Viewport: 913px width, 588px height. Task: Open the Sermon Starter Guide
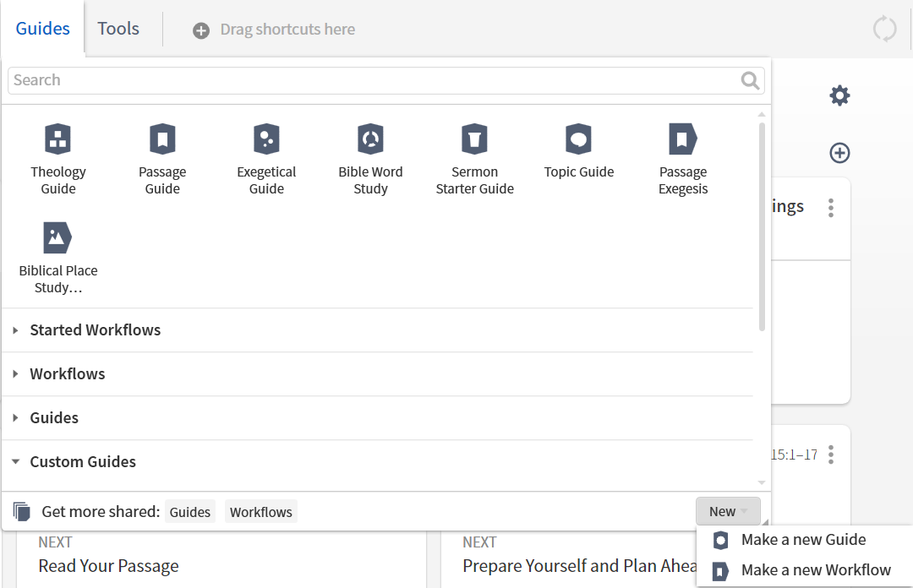click(474, 156)
